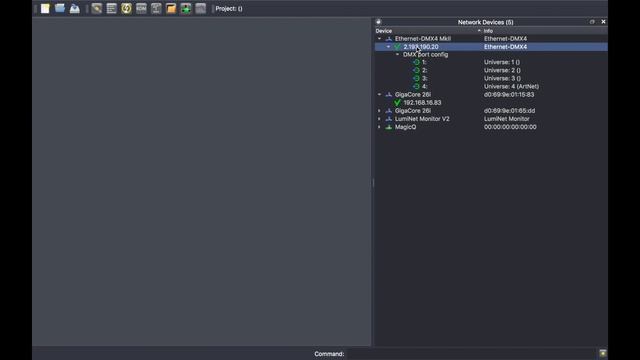640x360 pixels.
Task: Click the green checkmark beside 192.168.16.83
Action: pyautogui.click(x=398, y=103)
